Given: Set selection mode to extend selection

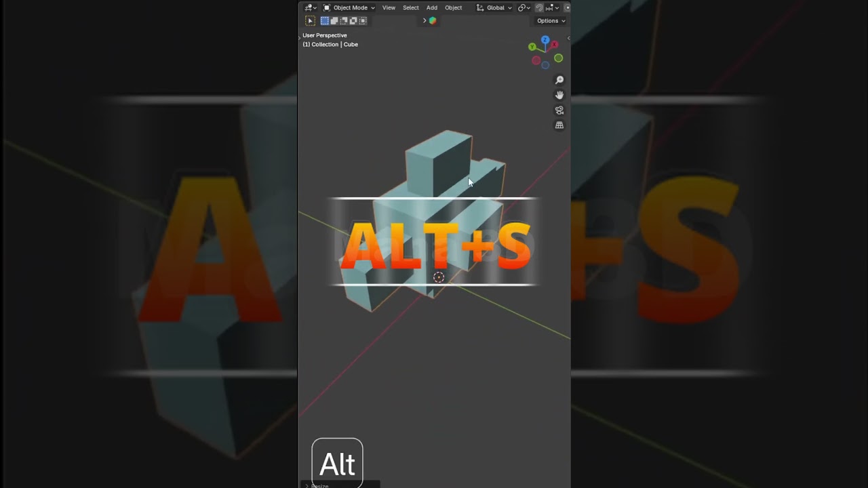Looking at the screenshot, I should [334, 21].
